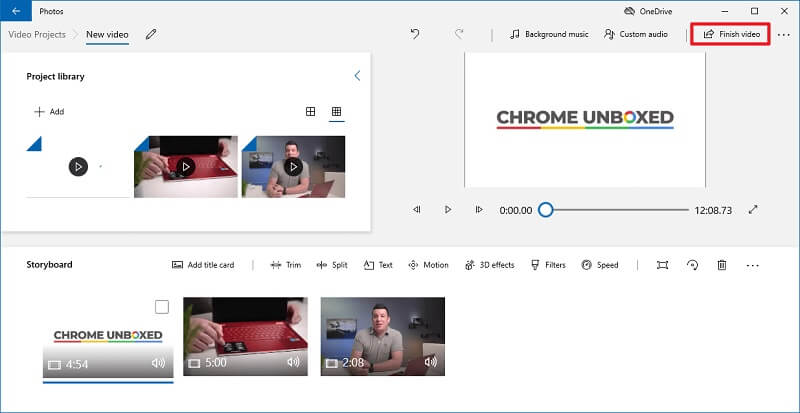Play red laptop clip in library
The width and height of the screenshot is (800, 413).
point(186,166)
